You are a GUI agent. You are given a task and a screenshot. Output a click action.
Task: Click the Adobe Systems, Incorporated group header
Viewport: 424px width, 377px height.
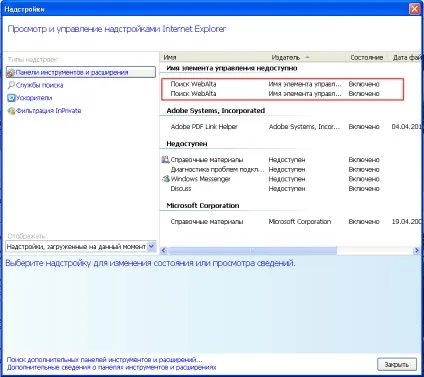[216, 111]
